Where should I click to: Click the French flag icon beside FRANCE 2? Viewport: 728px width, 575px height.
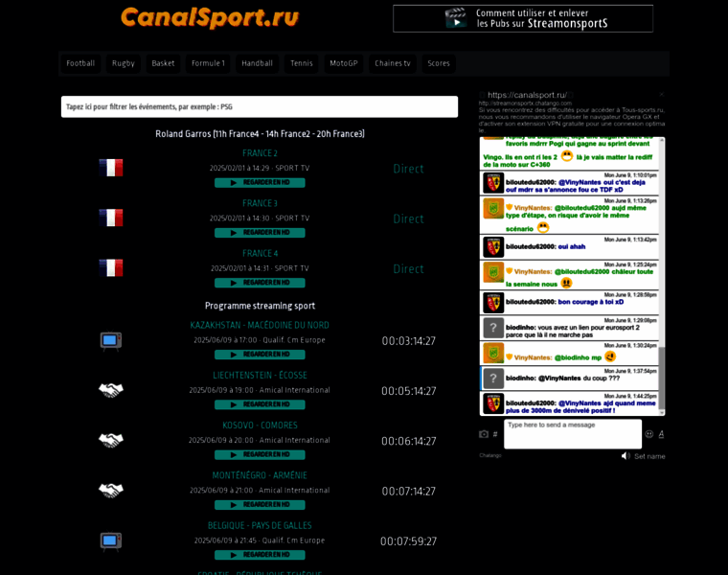(111, 168)
